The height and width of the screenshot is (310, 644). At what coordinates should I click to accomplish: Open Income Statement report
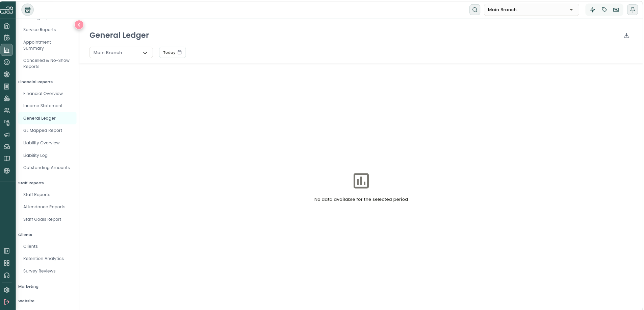(43, 106)
